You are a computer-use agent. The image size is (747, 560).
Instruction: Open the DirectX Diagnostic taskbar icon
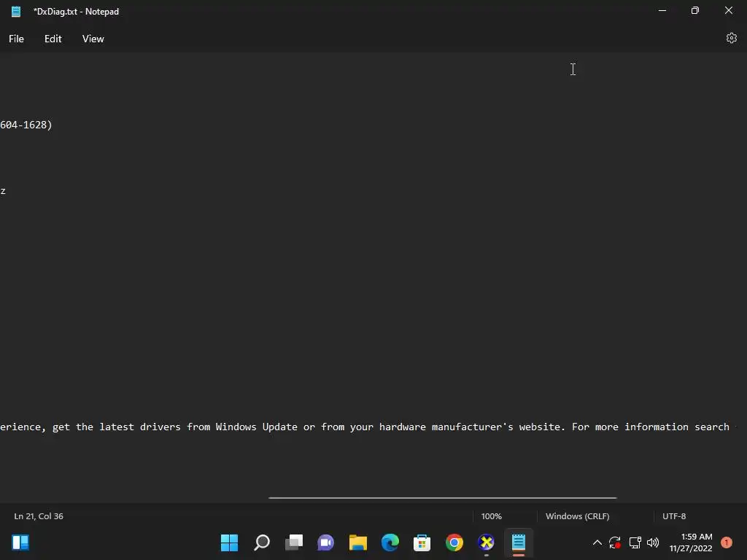point(487,542)
